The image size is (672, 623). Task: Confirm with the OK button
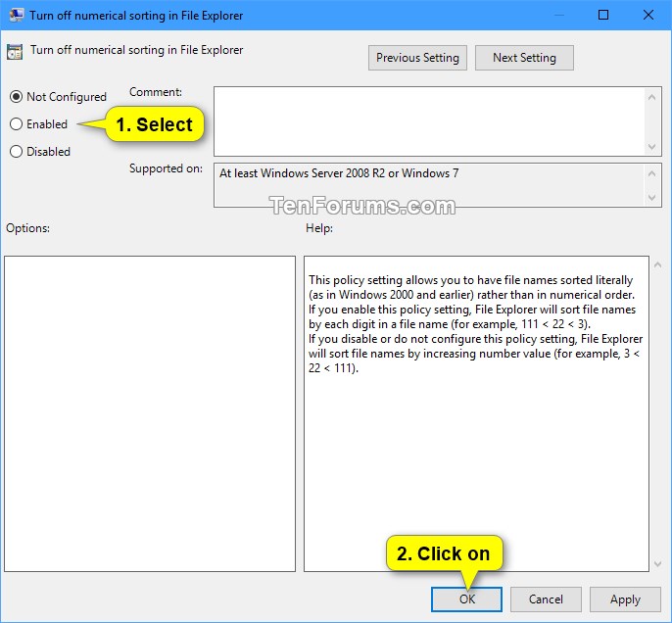click(x=466, y=599)
